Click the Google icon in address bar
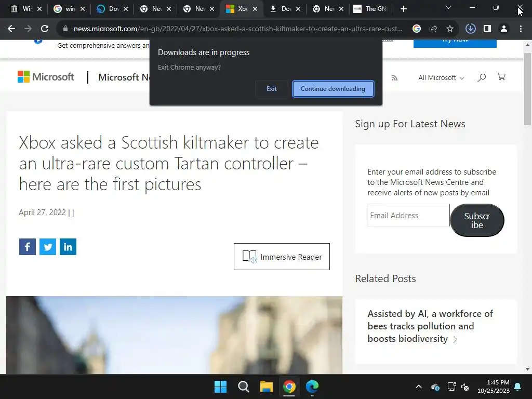The height and width of the screenshot is (399, 532). pyautogui.click(x=416, y=29)
